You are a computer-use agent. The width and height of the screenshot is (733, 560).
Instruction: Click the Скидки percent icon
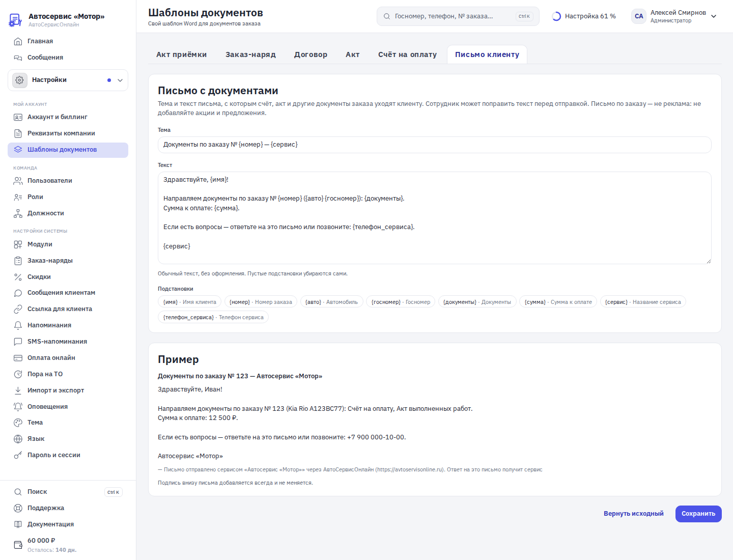(18, 277)
